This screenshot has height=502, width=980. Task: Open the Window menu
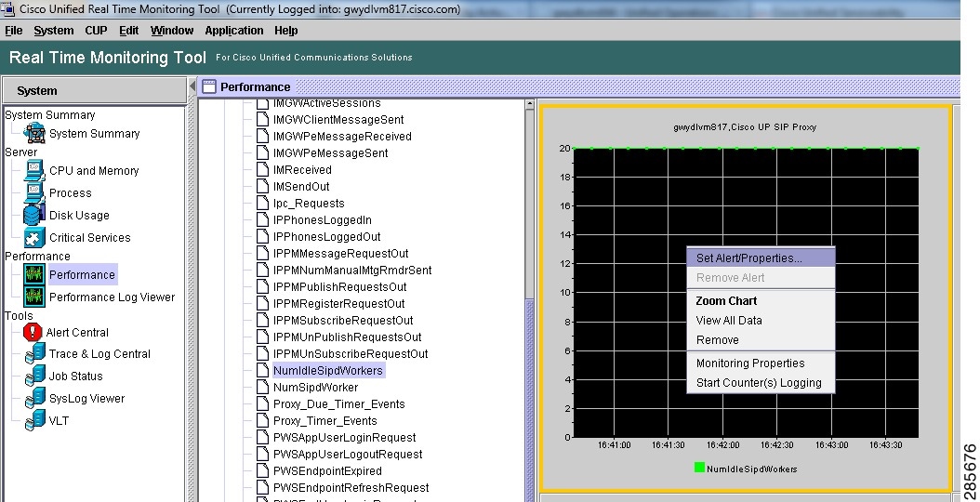pyautogui.click(x=172, y=30)
